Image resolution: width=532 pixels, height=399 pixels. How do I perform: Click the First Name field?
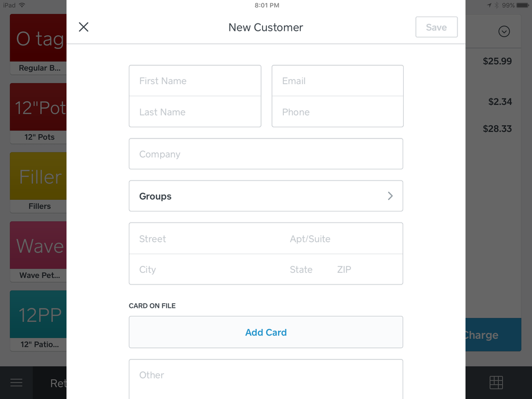click(195, 81)
